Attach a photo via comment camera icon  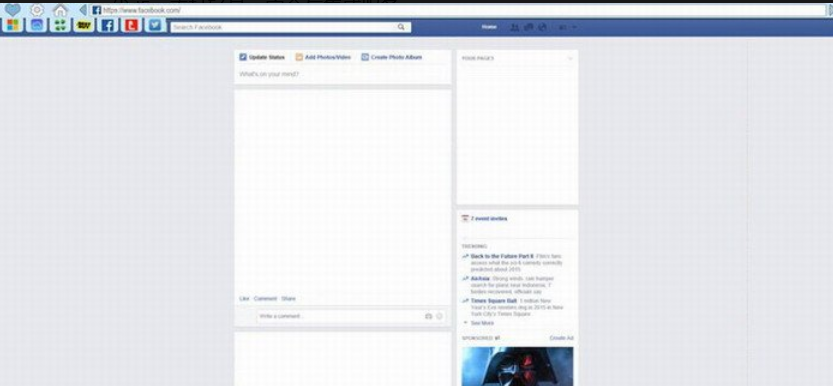pyautogui.click(x=429, y=316)
